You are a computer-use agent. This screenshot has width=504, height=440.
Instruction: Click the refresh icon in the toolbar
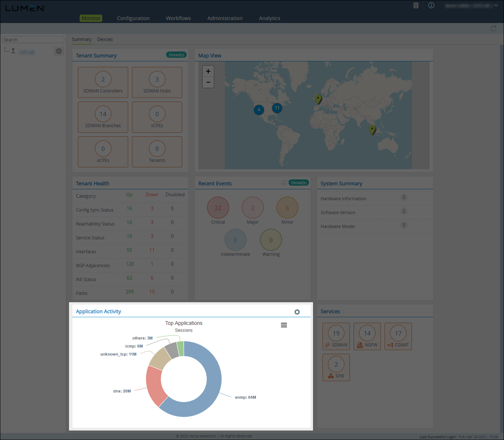pyautogui.click(x=493, y=29)
